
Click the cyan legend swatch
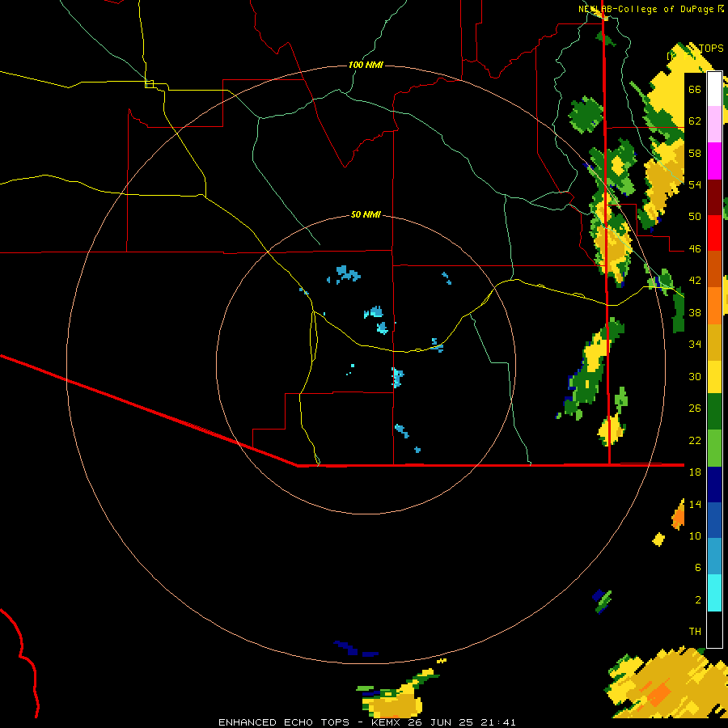714,593
